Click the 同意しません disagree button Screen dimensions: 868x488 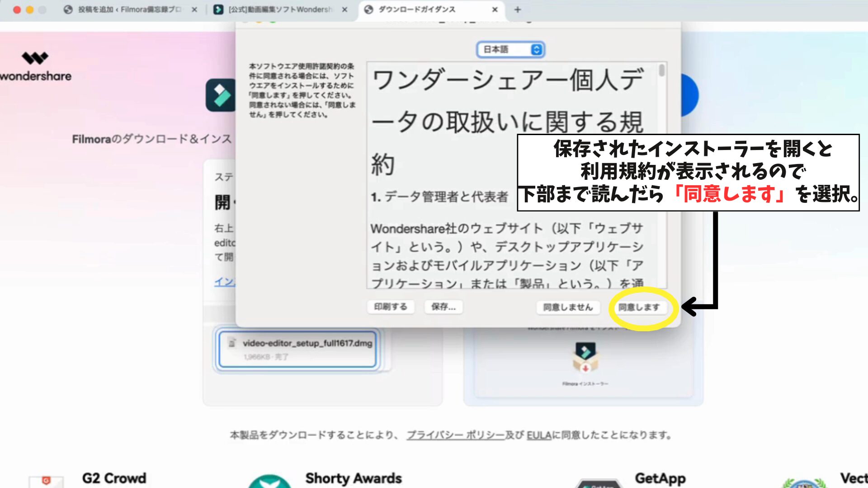click(568, 307)
